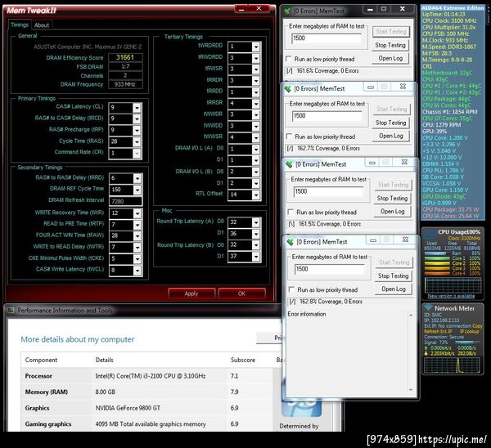Click Refresh Ext IP in Network Meter
Screen dimensions: 491x448
click(x=438, y=331)
